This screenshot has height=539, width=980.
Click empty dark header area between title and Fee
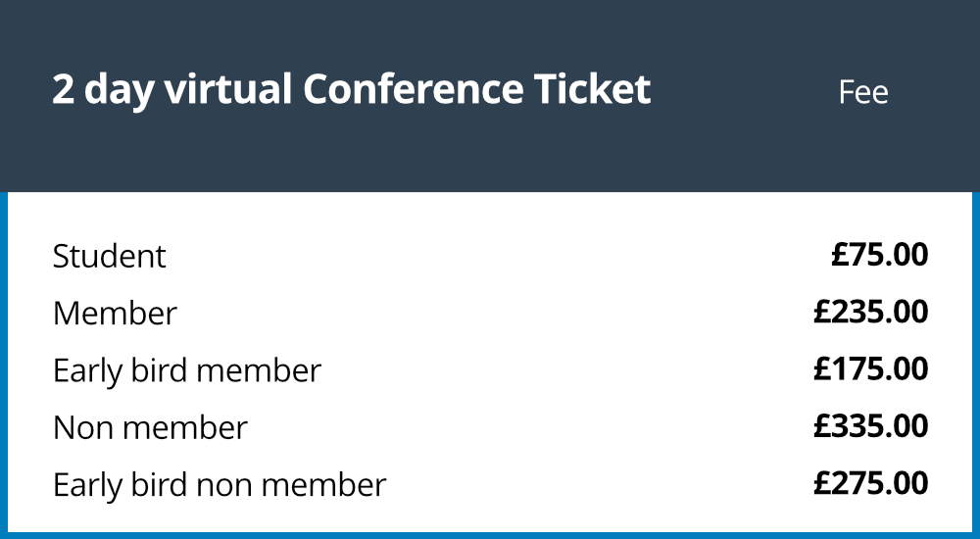click(x=744, y=91)
